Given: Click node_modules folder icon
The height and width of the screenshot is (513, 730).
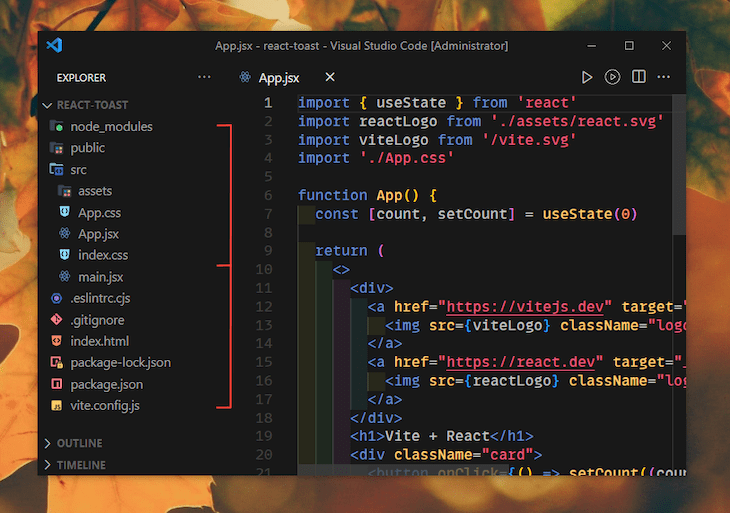Looking at the screenshot, I should pyautogui.click(x=57, y=126).
